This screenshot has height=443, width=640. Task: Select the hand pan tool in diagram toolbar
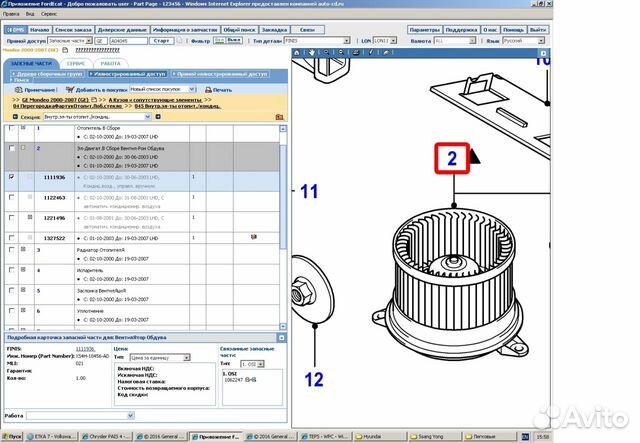(x=312, y=52)
